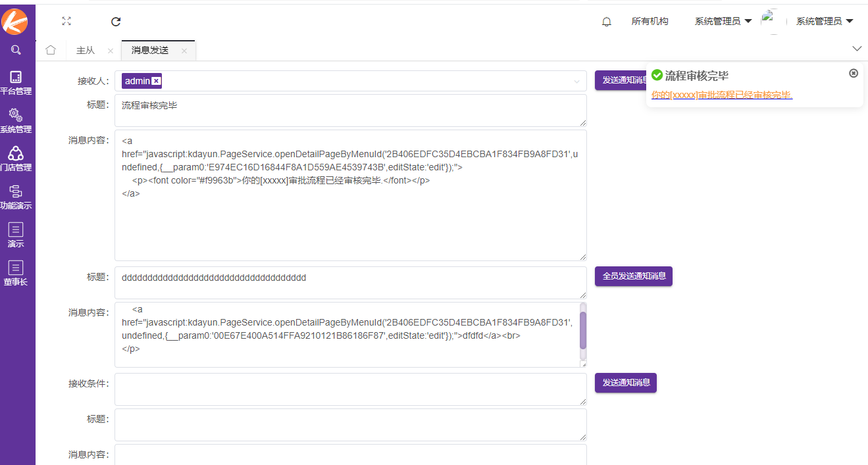Open first 系统管理员 dropdown menu

click(x=723, y=21)
